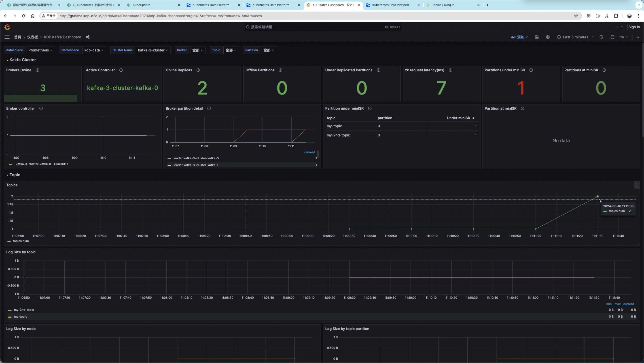Click the Sign in link
Screen dimensions: 644x363
point(634,27)
